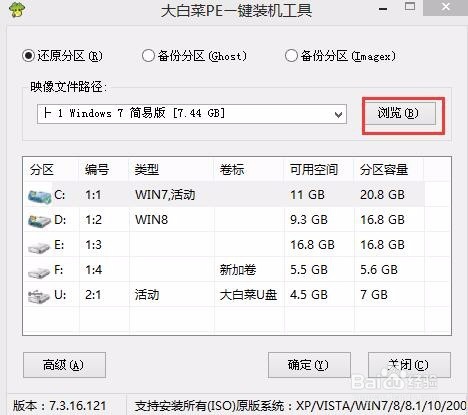Screen dimensions: 468x415
Task: Click the WIN7,活动 type cell
Action: (165, 195)
